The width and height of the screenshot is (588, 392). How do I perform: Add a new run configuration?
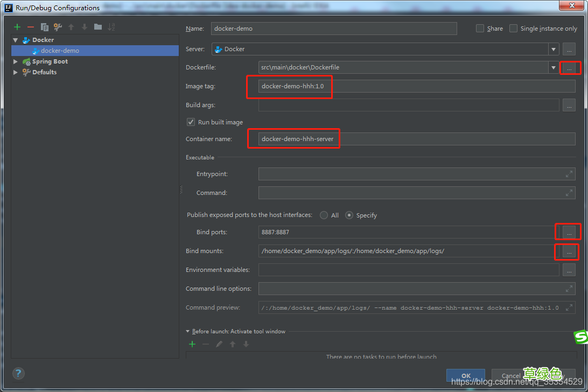tap(17, 27)
